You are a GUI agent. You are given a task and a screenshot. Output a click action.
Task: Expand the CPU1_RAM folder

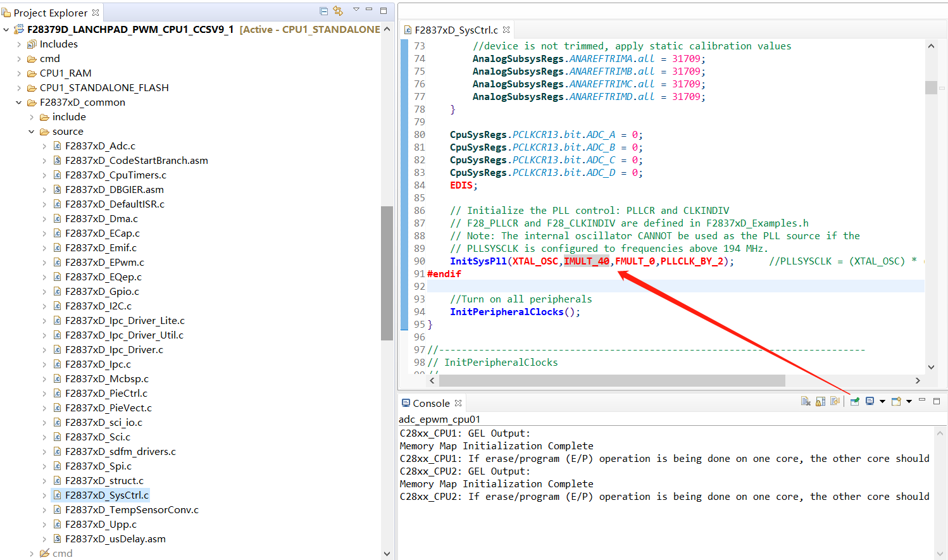click(x=19, y=73)
